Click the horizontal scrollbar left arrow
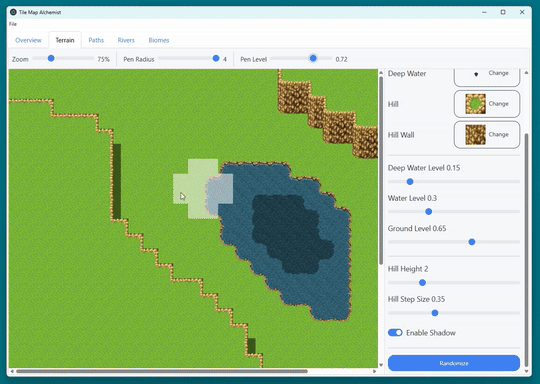Viewport: 540px width, 384px height. tap(12, 371)
